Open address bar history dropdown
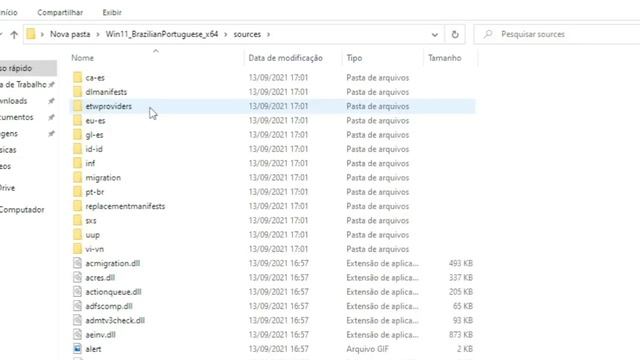 click(x=435, y=35)
